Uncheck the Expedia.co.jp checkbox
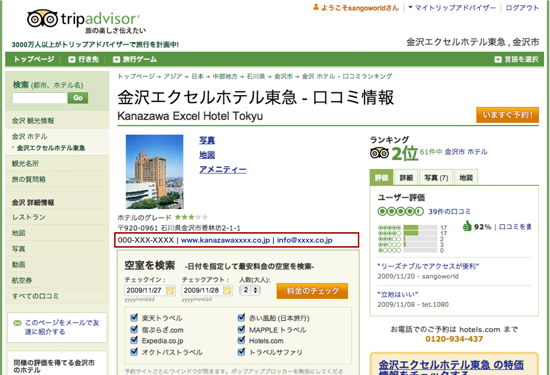The height and width of the screenshot is (375, 550). tap(134, 340)
